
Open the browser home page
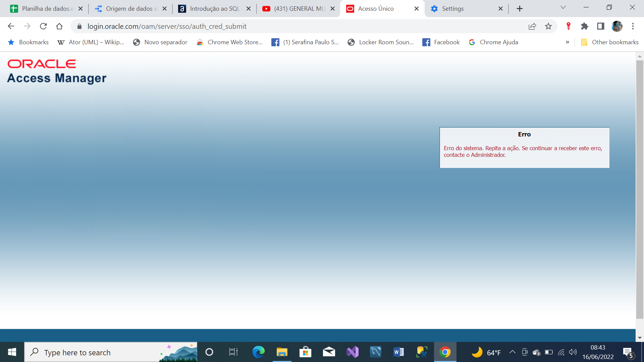[x=59, y=26]
